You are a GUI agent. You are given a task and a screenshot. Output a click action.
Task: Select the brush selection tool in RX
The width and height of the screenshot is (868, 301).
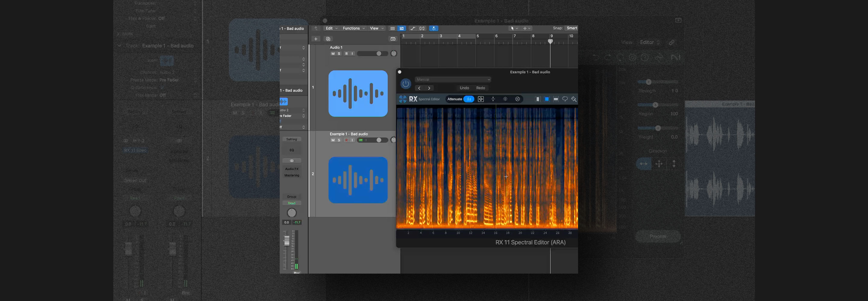[x=574, y=99]
